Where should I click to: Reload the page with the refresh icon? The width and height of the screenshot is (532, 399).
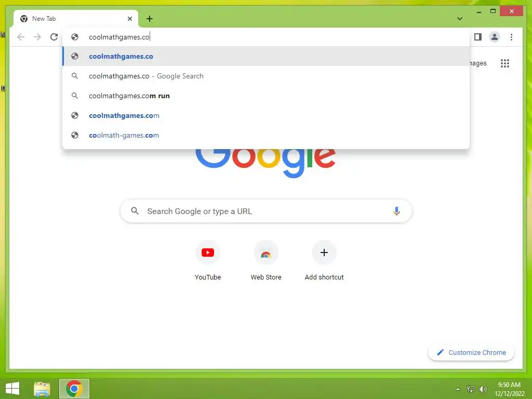pyautogui.click(x=54, y=37)
